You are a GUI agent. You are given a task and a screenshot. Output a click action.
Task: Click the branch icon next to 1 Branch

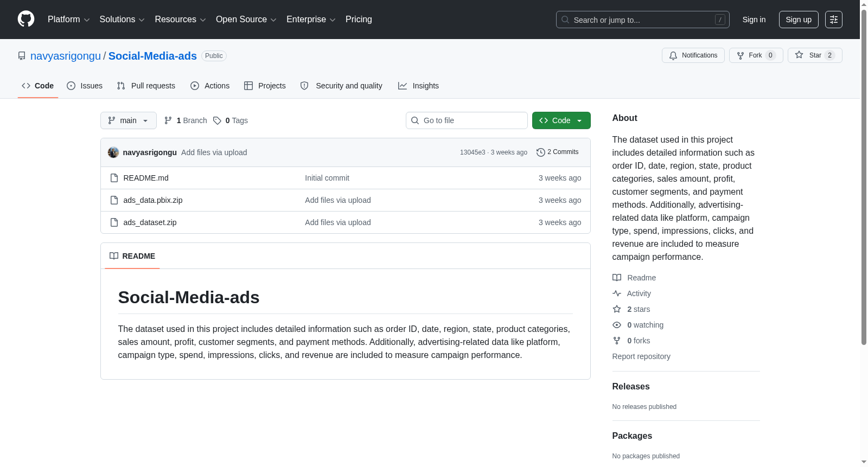[168, 120]
